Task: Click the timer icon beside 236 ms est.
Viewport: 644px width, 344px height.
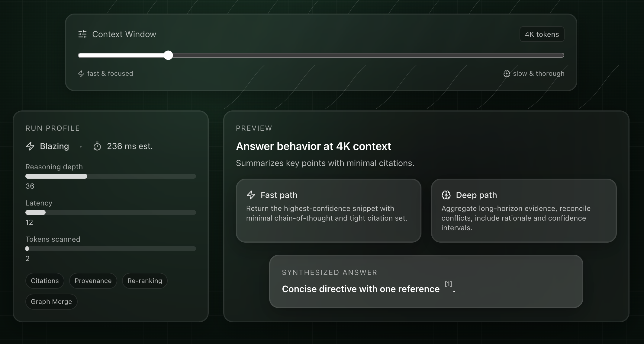Action: click(x=97, y=146)
